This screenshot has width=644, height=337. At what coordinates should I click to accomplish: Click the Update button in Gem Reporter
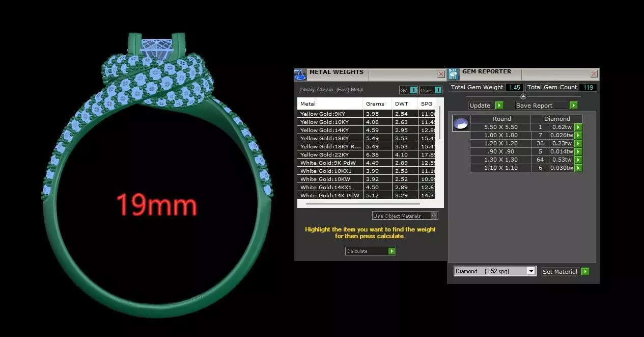(x=486, y=106)
